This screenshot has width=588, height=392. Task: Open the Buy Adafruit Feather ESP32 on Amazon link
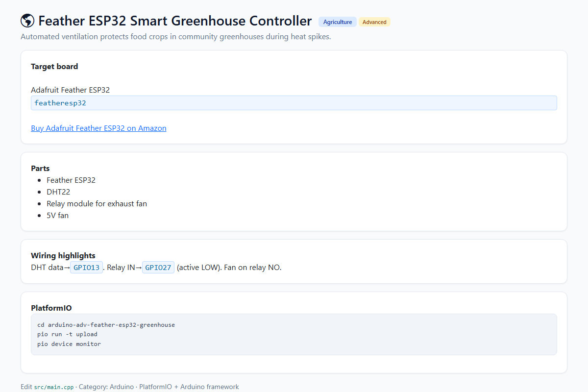[x=98, y=128]
